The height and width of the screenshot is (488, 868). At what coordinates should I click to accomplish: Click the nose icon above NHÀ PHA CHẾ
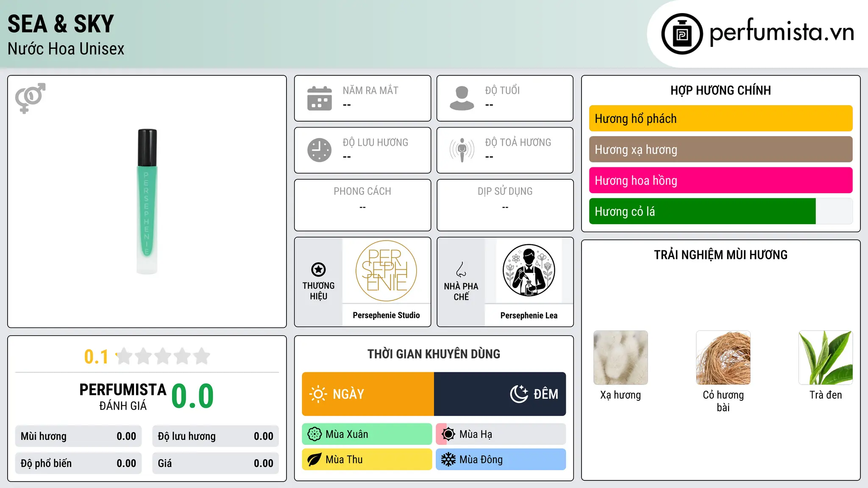point(461,269)
